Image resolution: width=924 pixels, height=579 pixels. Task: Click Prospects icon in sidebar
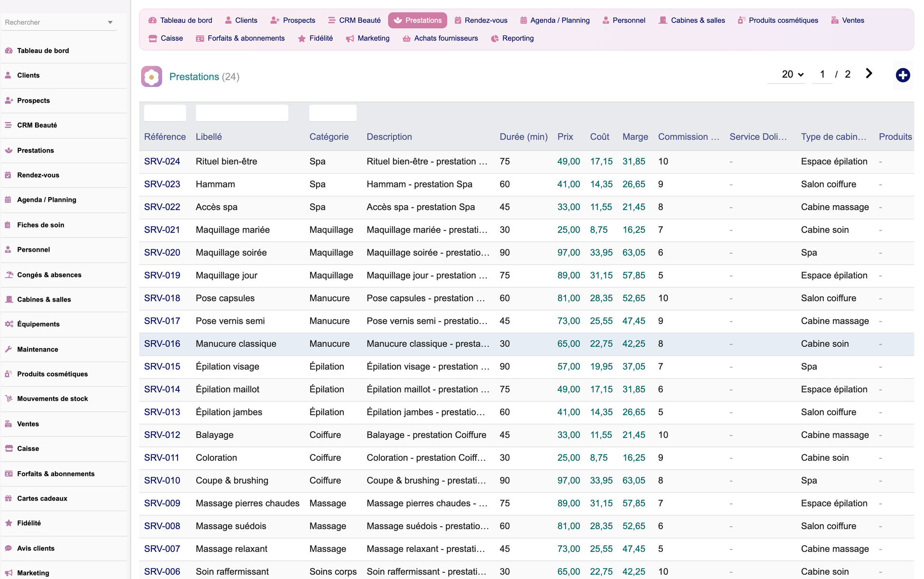click(x=9, y=100)
